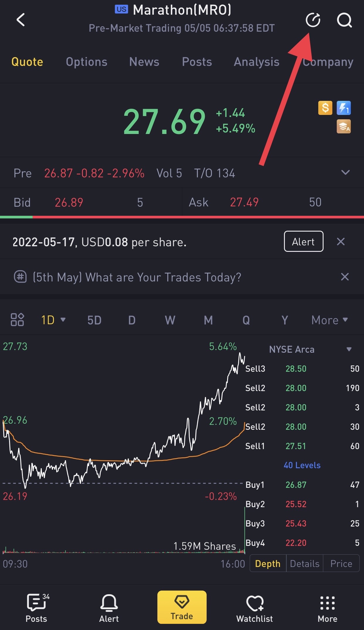Tap the yellow Trade button
The width and height of the screenshot is (364, 630).
[182, 607]
